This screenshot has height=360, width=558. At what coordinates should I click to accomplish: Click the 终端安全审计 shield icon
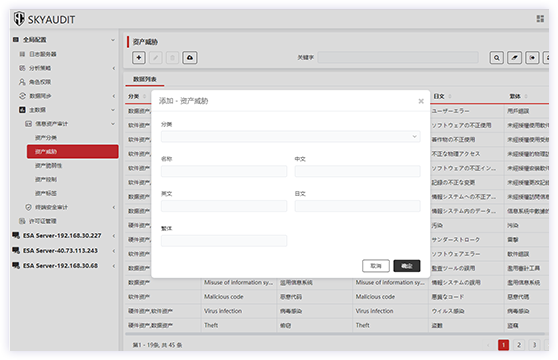pos(28,207)
